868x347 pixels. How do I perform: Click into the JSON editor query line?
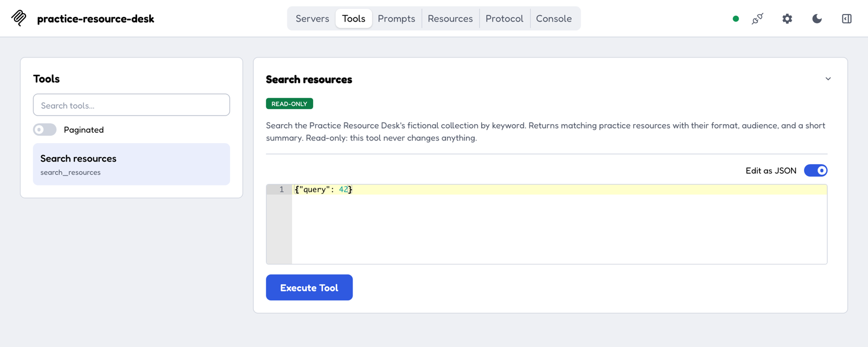pos(559,190)
